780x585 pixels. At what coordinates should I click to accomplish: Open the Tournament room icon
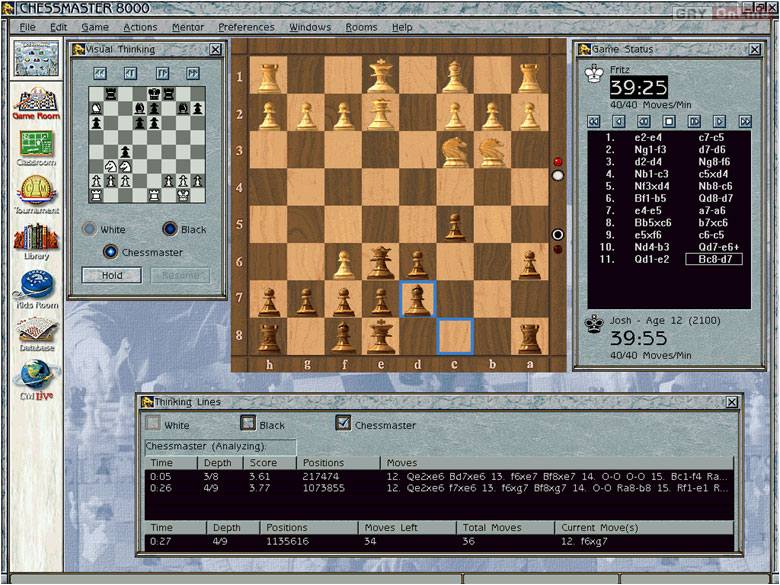click(36, 195)
